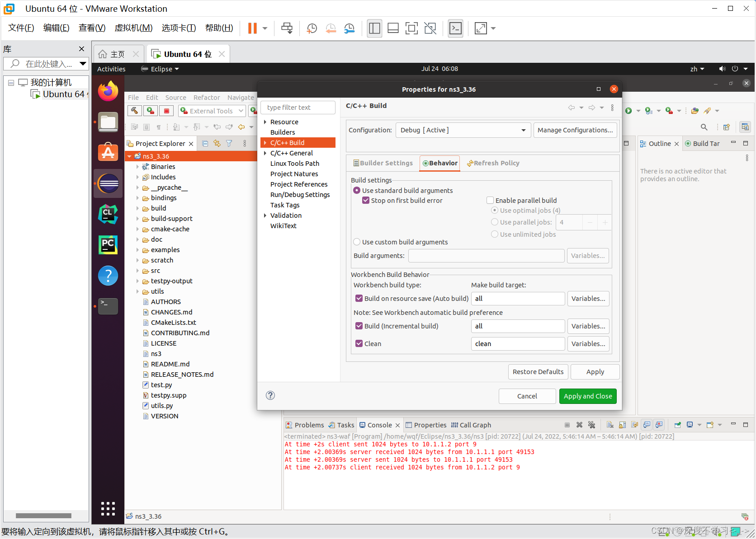
Task: Open the Problems tab
Action: (x=305, y=425)
